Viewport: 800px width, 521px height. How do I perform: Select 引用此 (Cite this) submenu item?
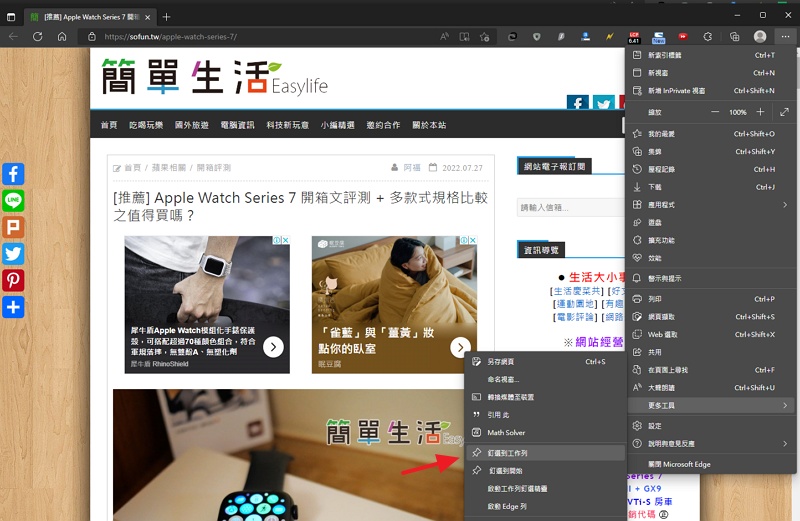545,415
